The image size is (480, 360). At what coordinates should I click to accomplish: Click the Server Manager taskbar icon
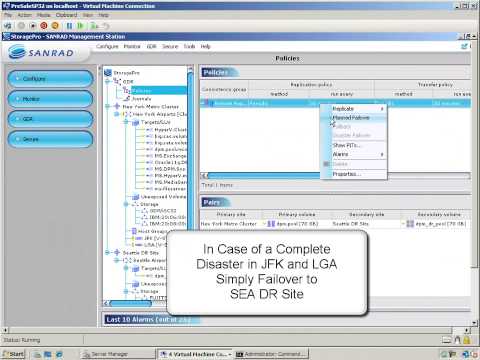(x=86, y=354)
